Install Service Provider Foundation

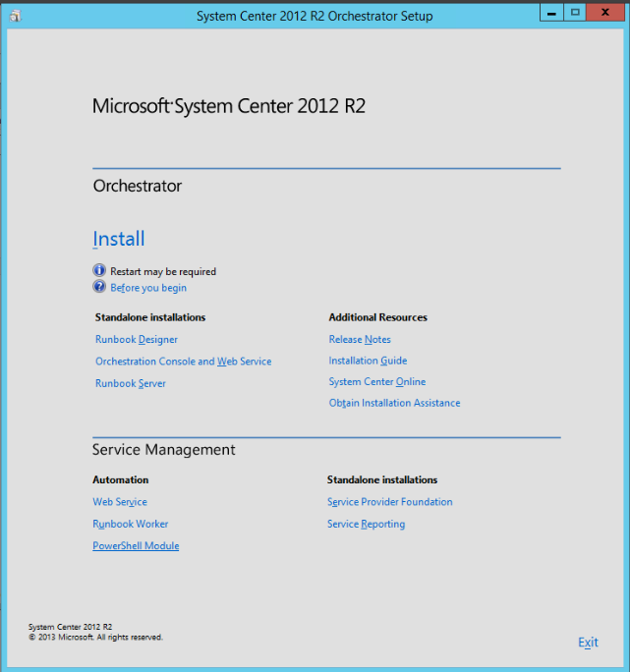click(389, 502)
